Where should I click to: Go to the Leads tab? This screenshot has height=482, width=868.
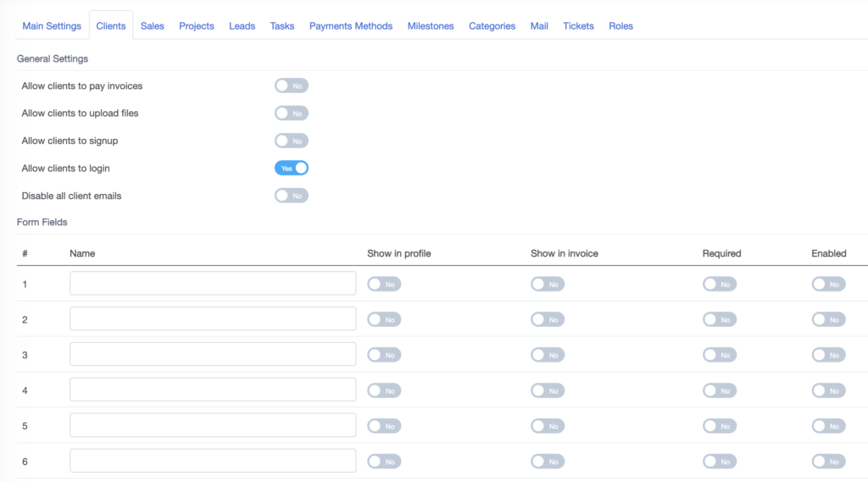[x=242, y=26]
